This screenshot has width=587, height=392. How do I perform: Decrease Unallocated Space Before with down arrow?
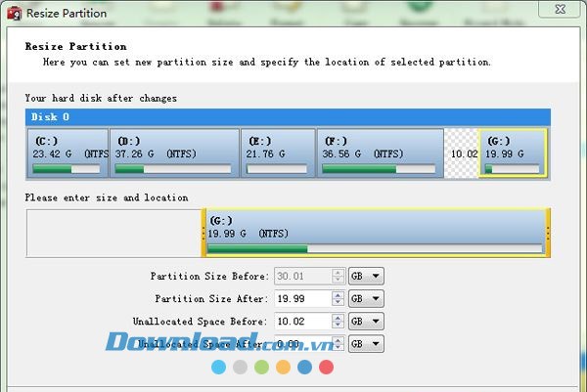[339, 325]
